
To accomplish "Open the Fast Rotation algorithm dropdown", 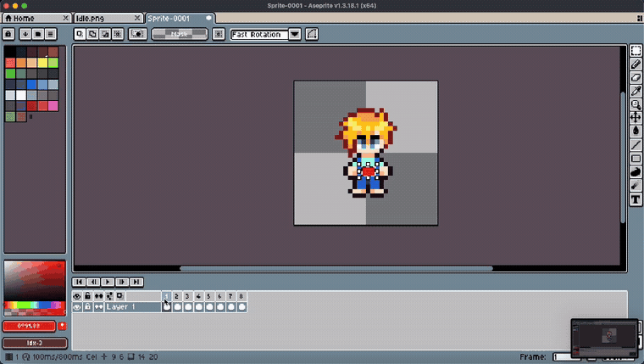I will (295, 34).
